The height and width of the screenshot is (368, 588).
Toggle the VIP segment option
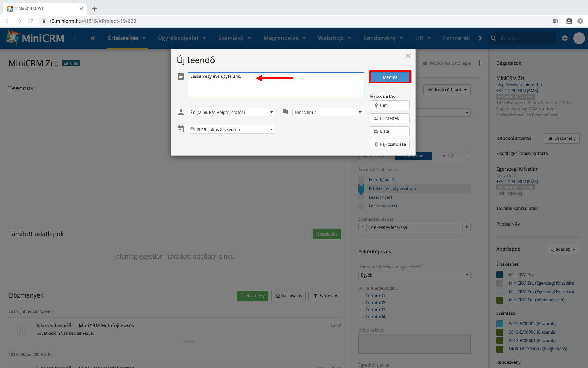point(450,156)
